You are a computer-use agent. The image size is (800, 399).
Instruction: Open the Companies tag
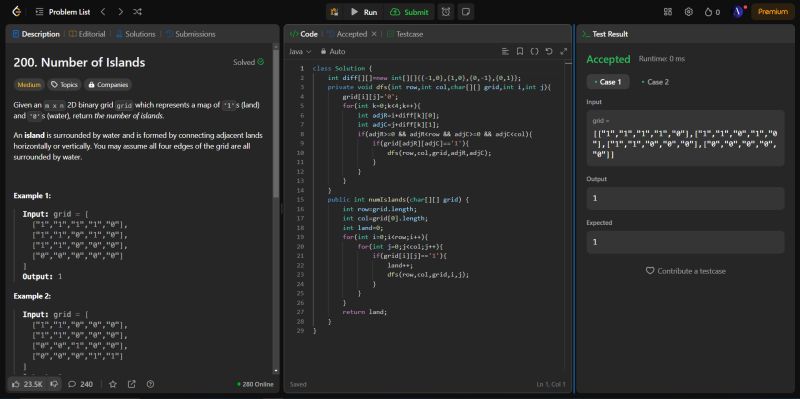pyautogui.click(x=108, y=85)
